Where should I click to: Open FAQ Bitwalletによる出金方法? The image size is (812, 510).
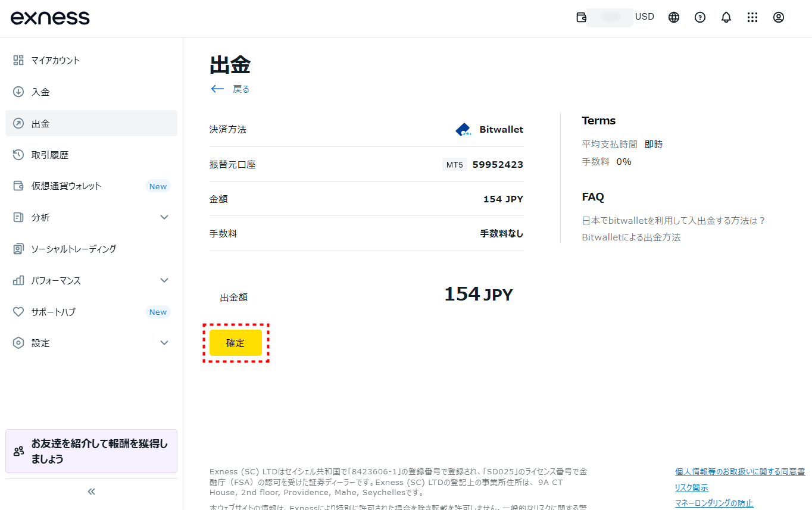pyautogui.click(x=631, y=237)
